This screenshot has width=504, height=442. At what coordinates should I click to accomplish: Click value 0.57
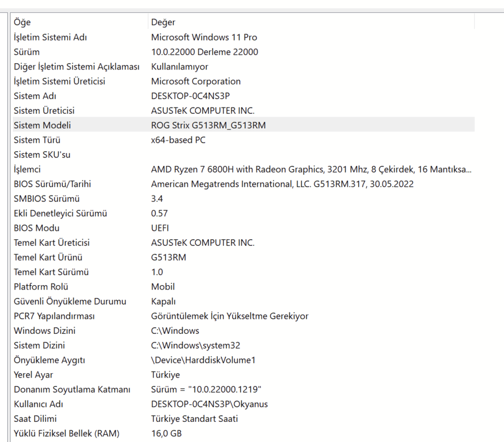pyautogui.click(x=160, y=213)
